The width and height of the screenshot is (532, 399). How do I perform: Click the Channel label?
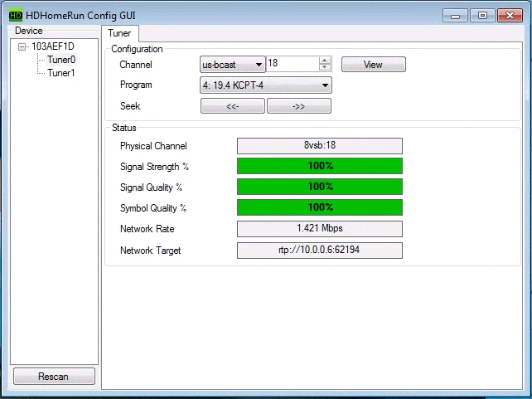136,65
